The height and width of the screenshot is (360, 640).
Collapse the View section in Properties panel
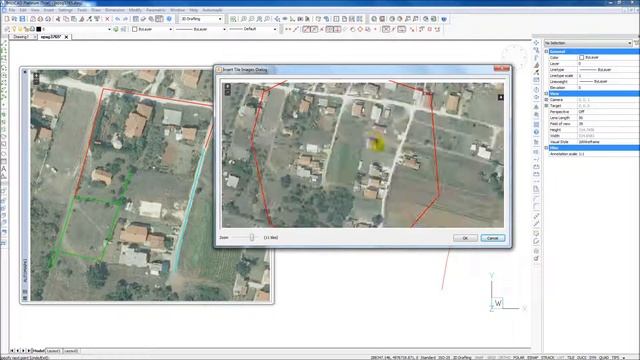click(547, 93)
